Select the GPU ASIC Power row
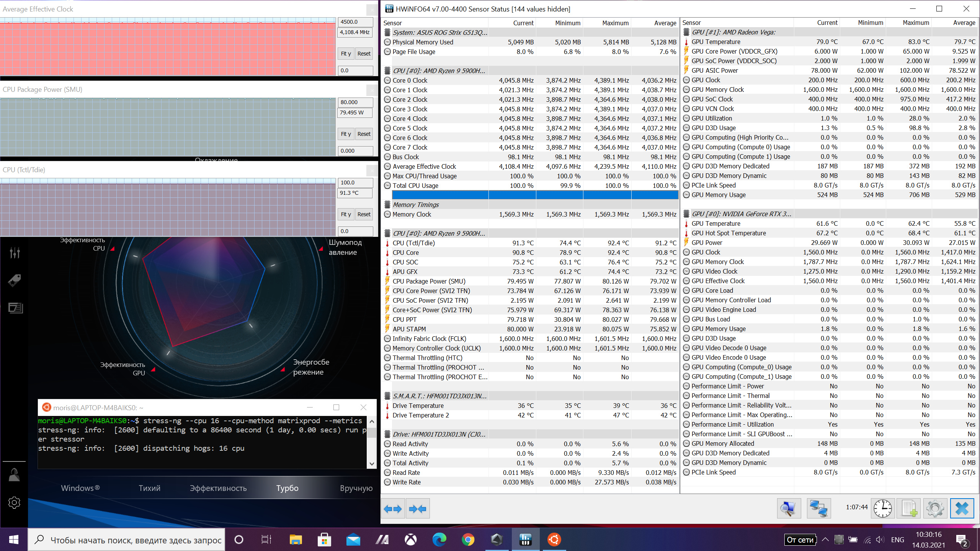This screenshot has width=980, height=551. click(830, 70)
